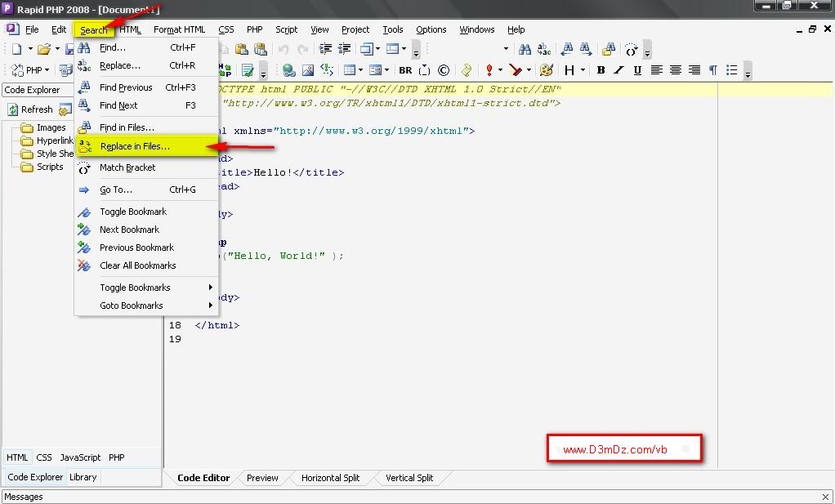The width and height of the screenshot is (835, 504).
Task: Close the Messages panel
Action: click(x=825, y=497)
